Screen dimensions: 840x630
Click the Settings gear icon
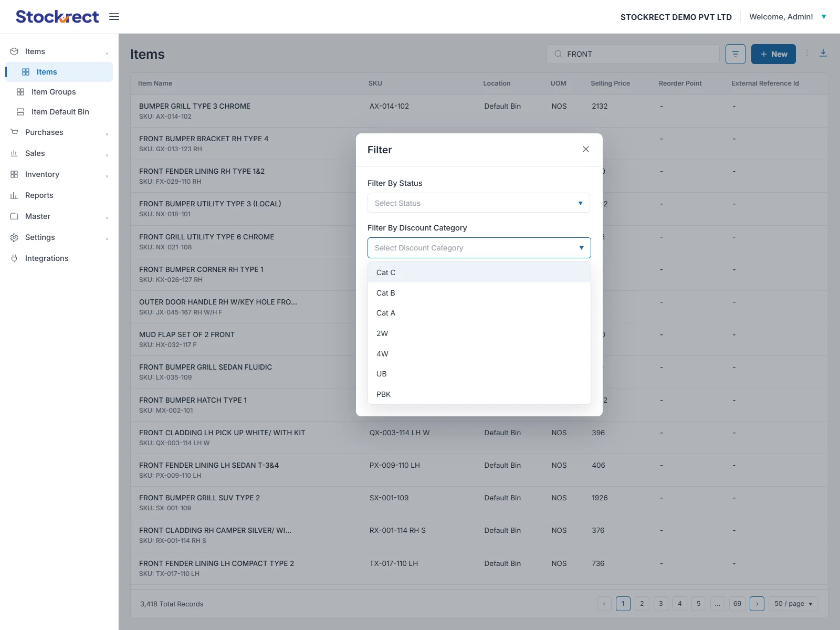click(14, 237)
